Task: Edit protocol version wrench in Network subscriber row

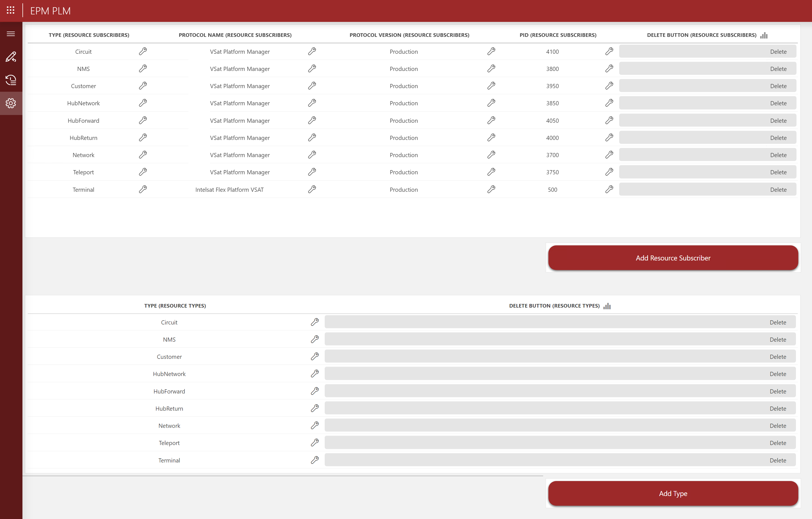Action: click(491, 155)
